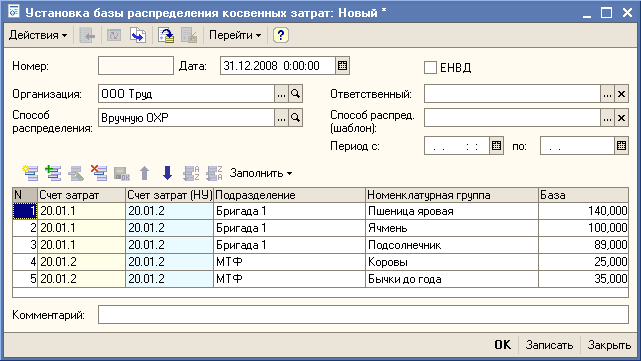Select 20.01.2 Счет затрат in Бычки row
Viewport: 641px width, 361px height.
pos(81,279)
